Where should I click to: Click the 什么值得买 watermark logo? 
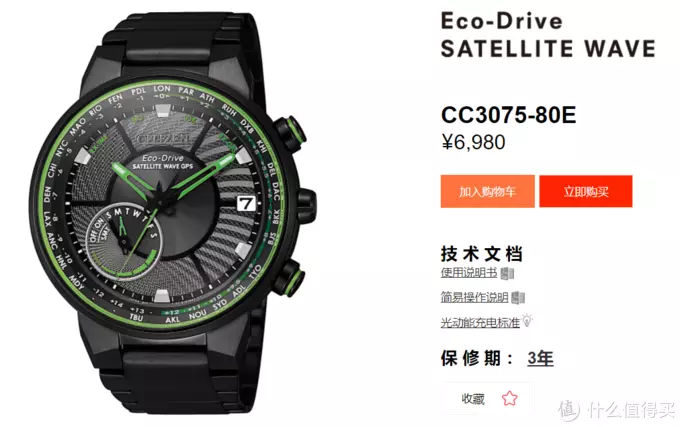617,410
